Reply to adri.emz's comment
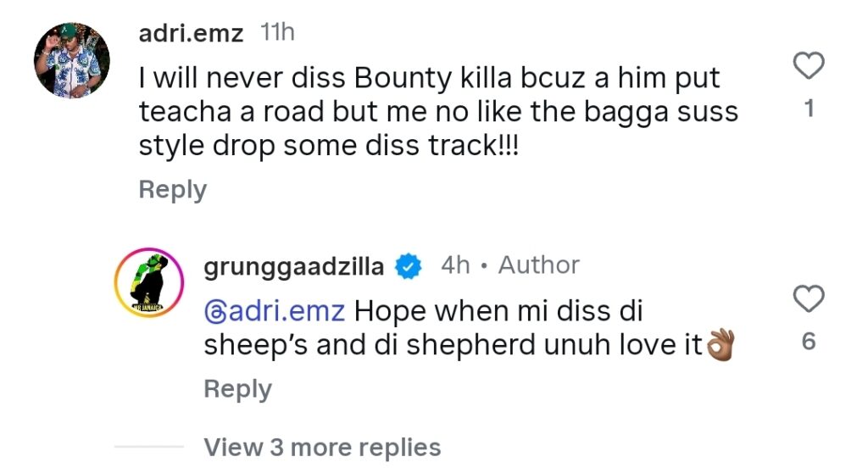The height and width of the screenshot is (468, 868). click(172, 190)
